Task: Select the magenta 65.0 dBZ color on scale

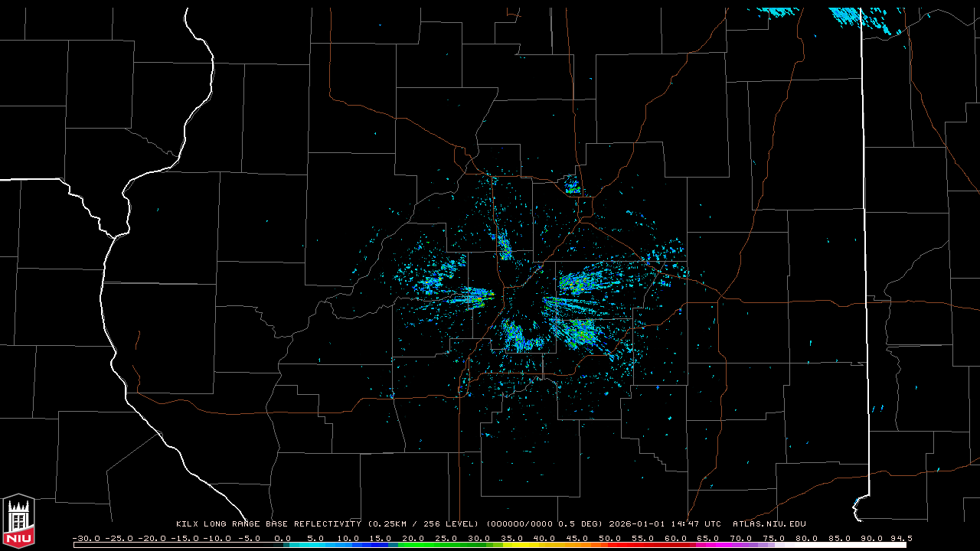Action: [x=707, y=545]
